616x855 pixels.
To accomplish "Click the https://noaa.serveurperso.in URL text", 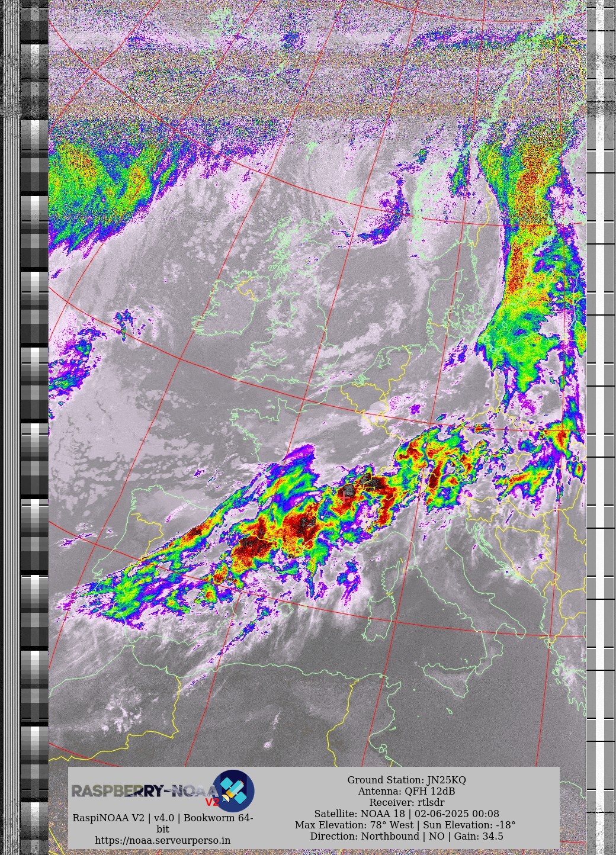I will 163,840.
